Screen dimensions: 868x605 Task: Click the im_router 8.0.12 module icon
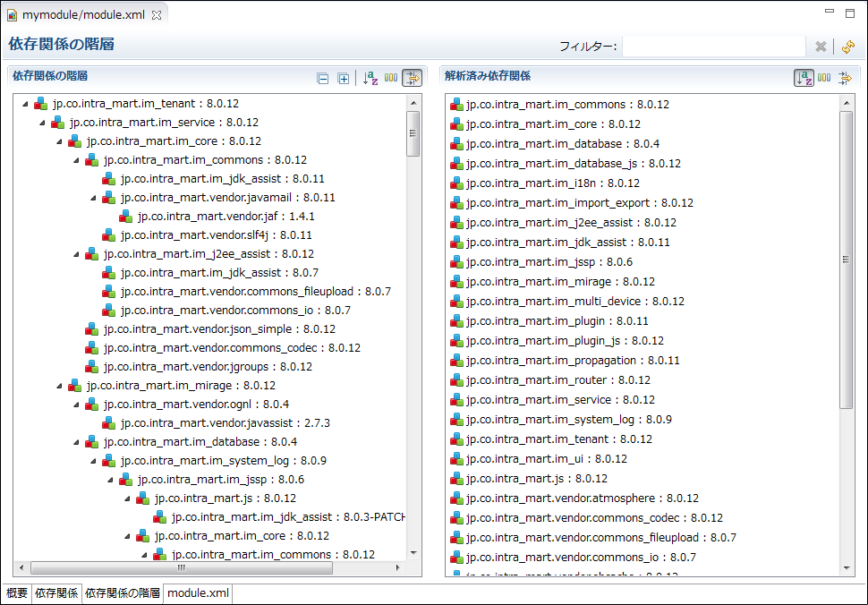click(x=456, y=380)
